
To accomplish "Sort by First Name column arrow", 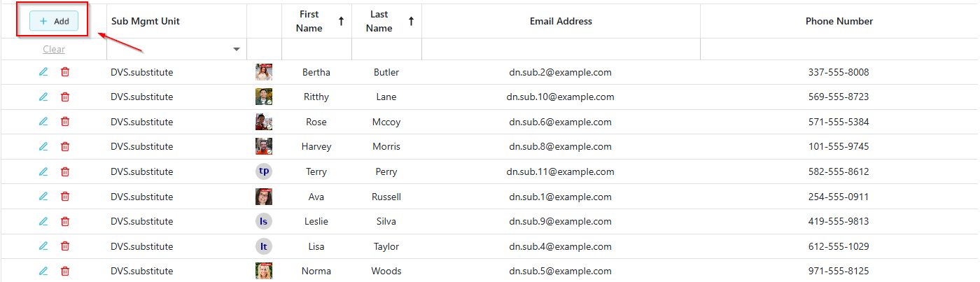I will click(341, 21).
